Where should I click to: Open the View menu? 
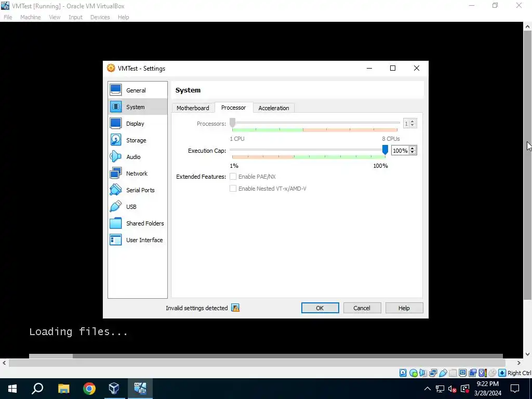point(55,17)
